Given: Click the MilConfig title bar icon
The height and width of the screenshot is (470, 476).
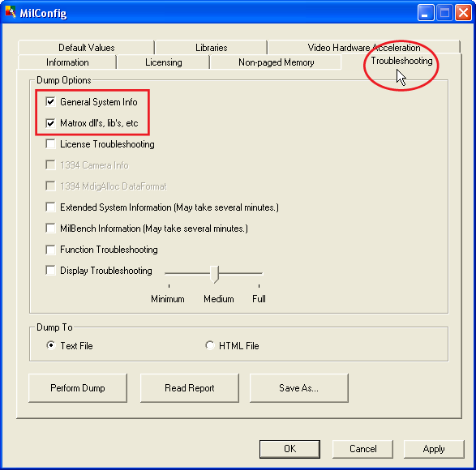Looking at the screenshot, I should 11,12.
